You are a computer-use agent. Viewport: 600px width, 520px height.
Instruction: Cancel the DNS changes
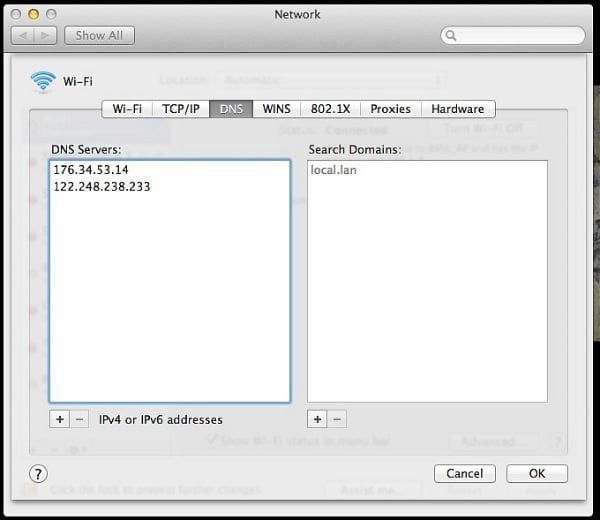click(x=465, y=474)
